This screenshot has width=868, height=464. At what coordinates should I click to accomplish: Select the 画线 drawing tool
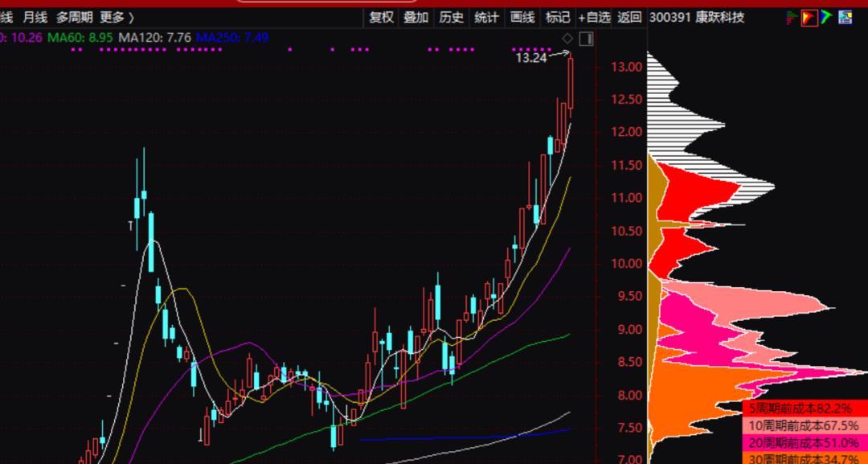522,18
